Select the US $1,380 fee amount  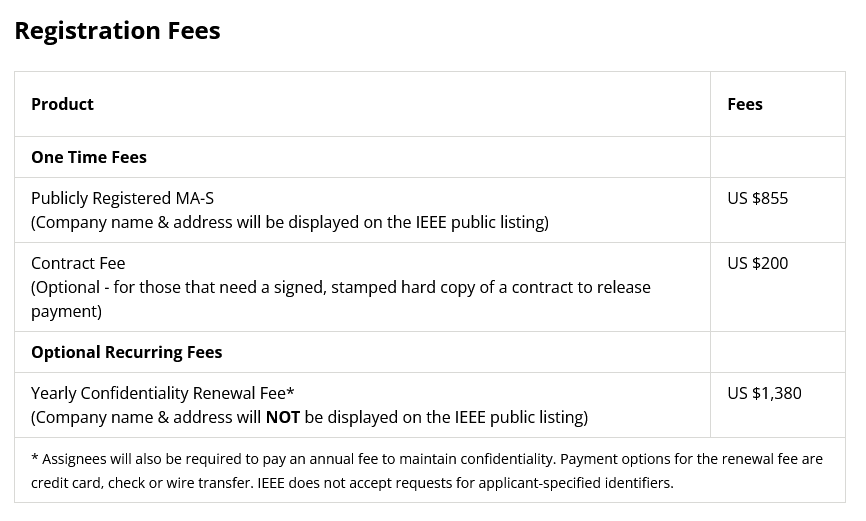click(764, 393)
